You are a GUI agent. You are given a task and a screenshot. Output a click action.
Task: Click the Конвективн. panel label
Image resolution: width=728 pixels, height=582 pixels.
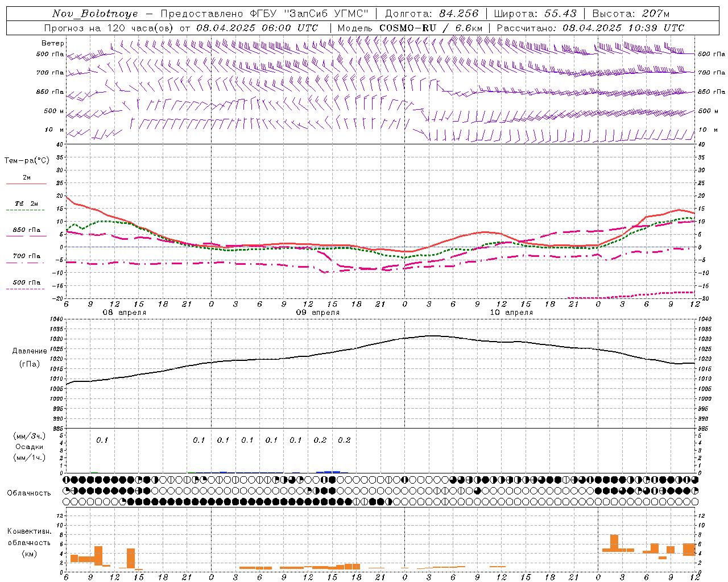click(30, 531)
